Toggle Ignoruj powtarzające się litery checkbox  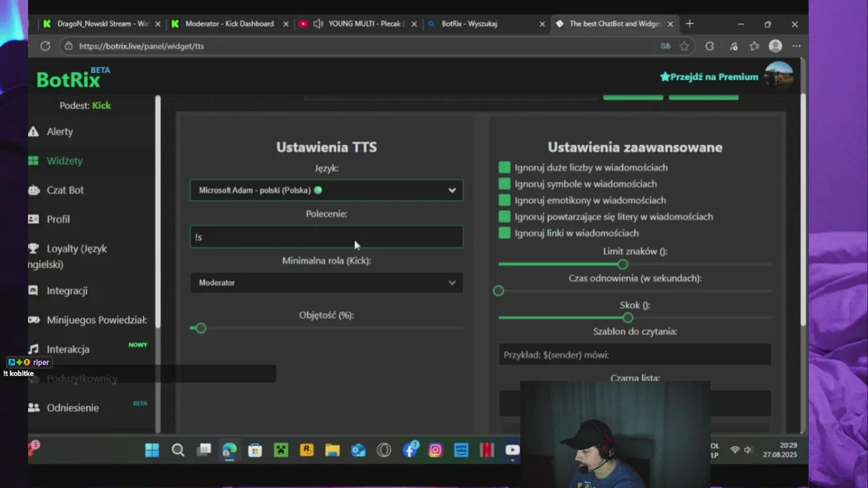coord(505,216)
